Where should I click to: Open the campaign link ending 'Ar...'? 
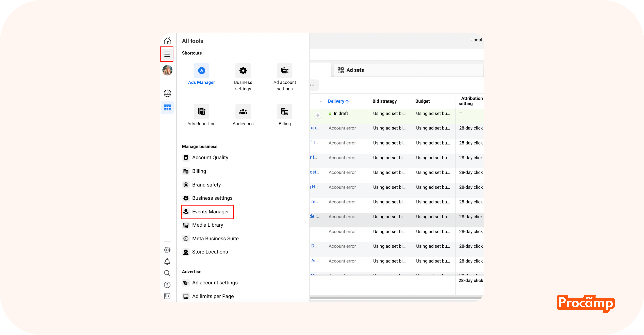[315, 261]
